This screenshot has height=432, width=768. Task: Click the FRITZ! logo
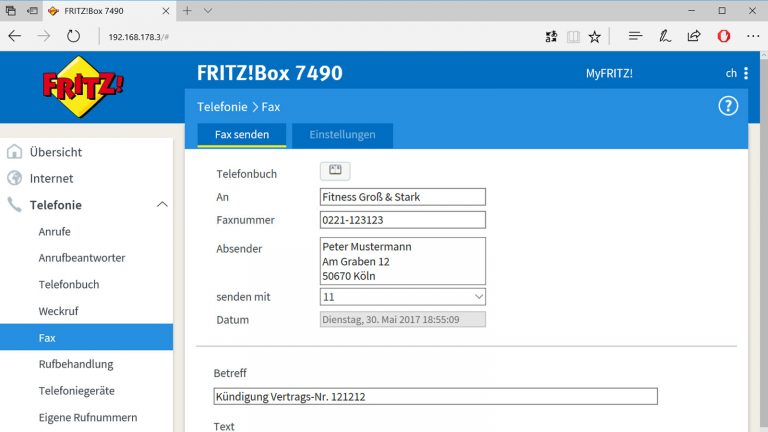(x=83, y=87)
